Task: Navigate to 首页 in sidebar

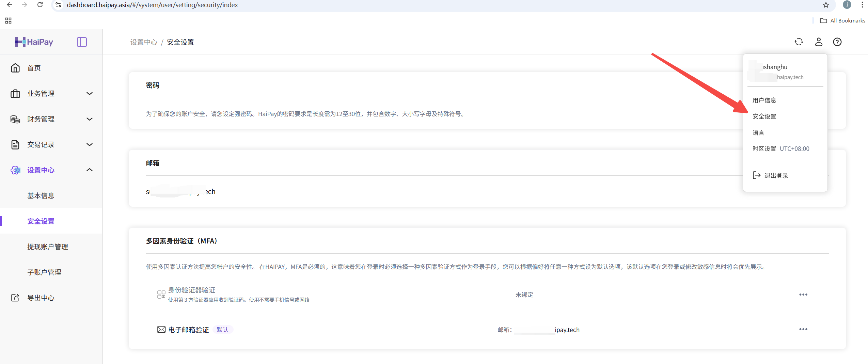Action: (34, 68)
